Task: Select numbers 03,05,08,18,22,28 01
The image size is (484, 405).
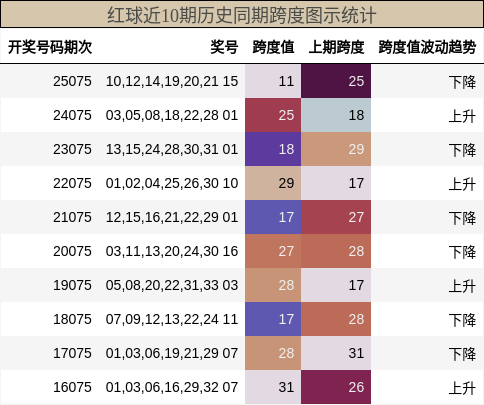Action: coord(172,115)
